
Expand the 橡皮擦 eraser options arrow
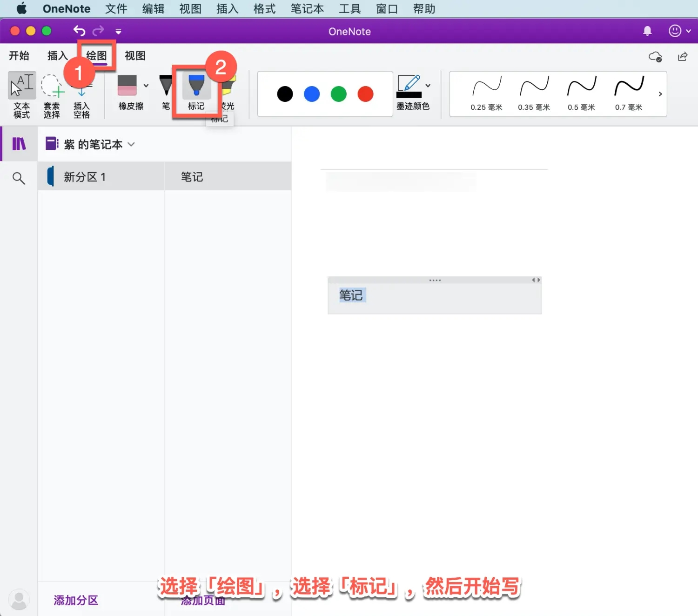click(x=146, y=86)
